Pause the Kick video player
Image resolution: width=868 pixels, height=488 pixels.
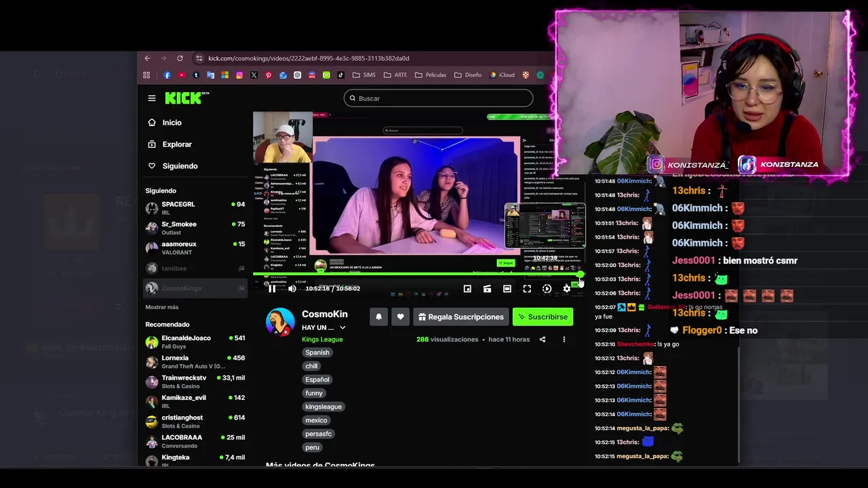[x=272, y=289]
